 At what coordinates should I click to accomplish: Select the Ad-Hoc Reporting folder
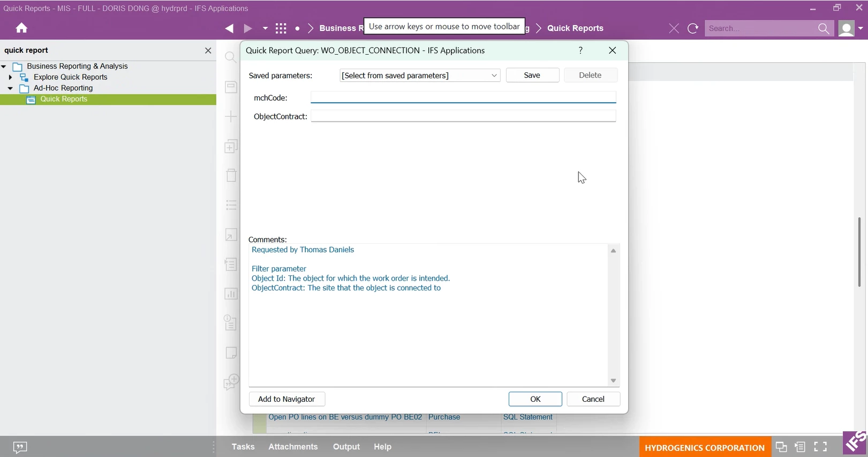point(63,88)
